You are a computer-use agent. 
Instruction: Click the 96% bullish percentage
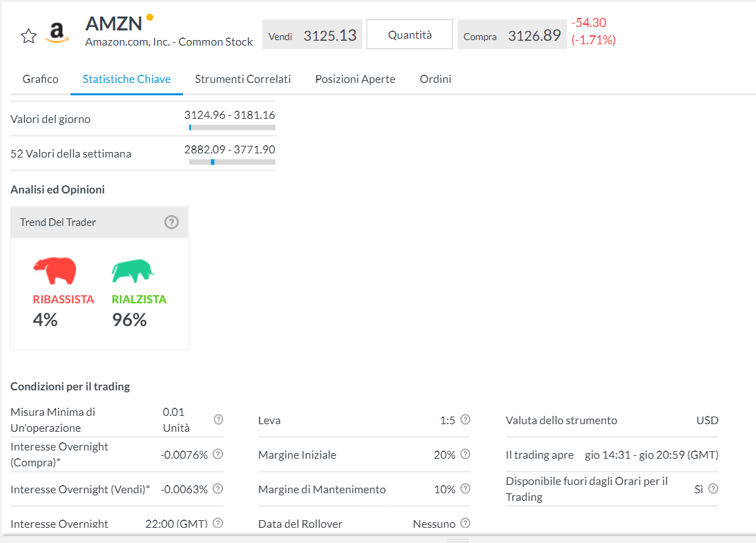(129, 320)
